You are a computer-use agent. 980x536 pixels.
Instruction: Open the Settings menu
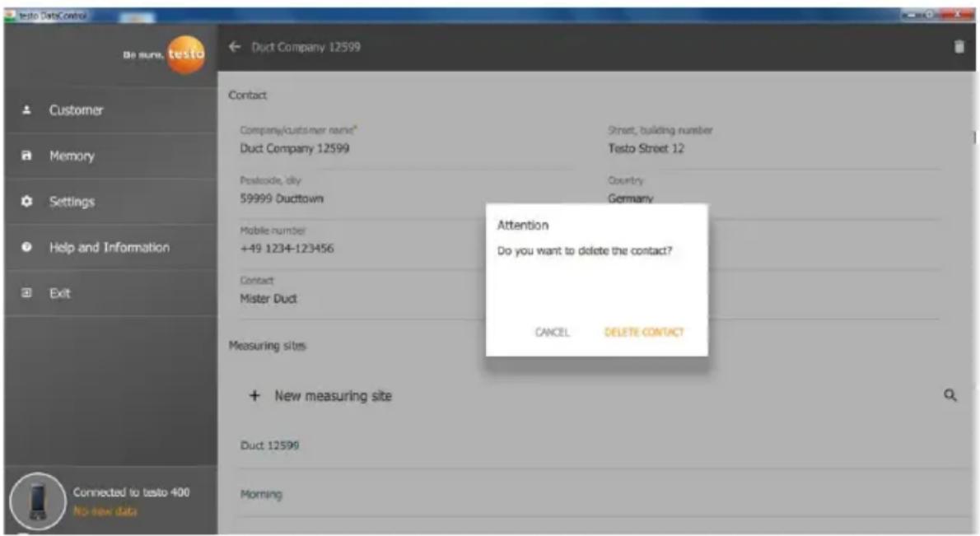[110, 201]
